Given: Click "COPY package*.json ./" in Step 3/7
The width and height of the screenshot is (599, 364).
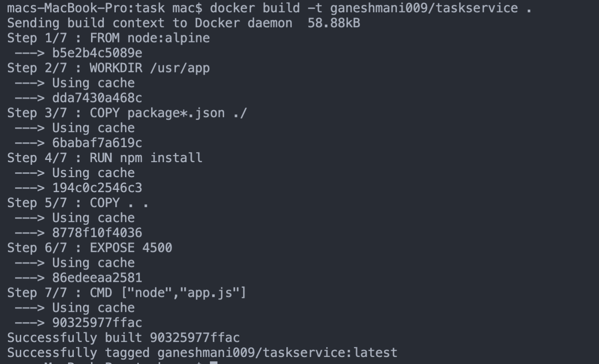Looking at the screenshot, I should pos(168,113).
